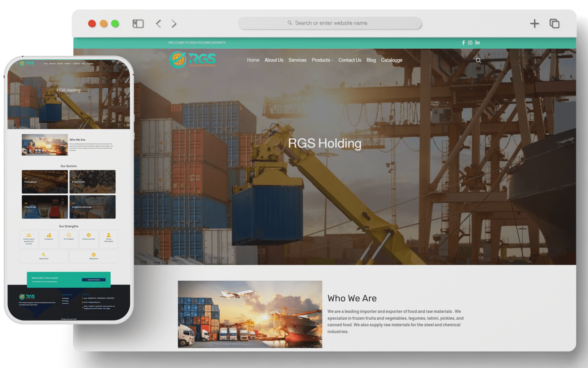Go back with the browser back arrow

(x=158, y=24)
